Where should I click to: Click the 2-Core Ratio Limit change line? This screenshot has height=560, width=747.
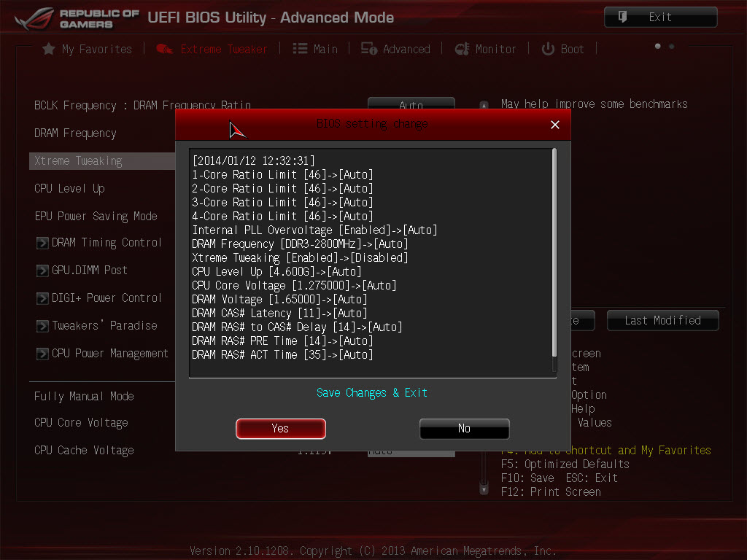[282, 189]
